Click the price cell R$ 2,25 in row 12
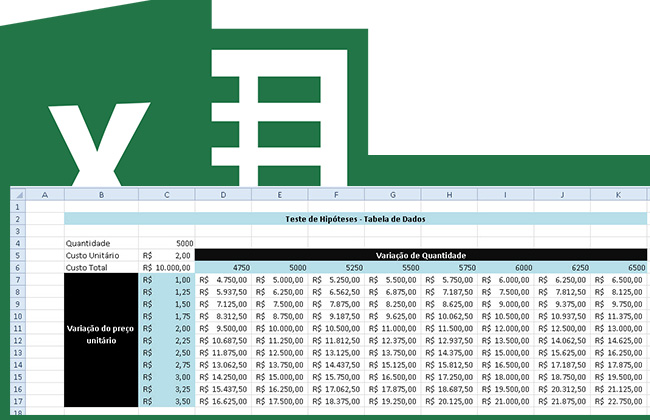Screen dimensions: 650x420 pyautogui.click(x=167, y=340)
